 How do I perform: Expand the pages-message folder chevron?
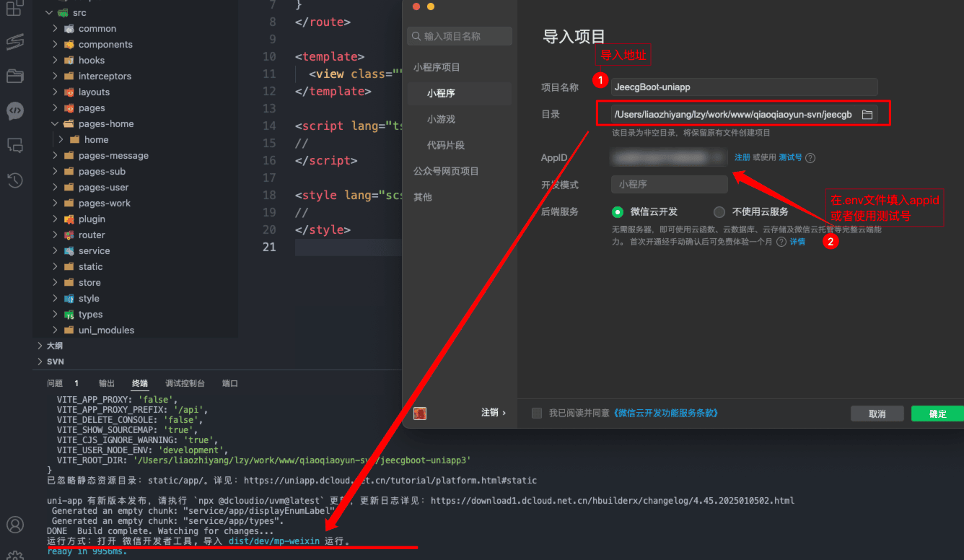56,156
